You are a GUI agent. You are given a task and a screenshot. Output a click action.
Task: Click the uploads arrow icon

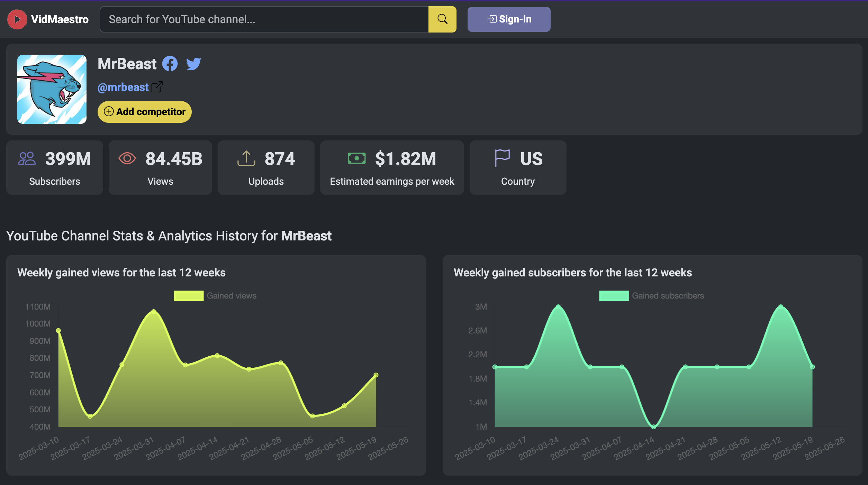pos(246,158)
